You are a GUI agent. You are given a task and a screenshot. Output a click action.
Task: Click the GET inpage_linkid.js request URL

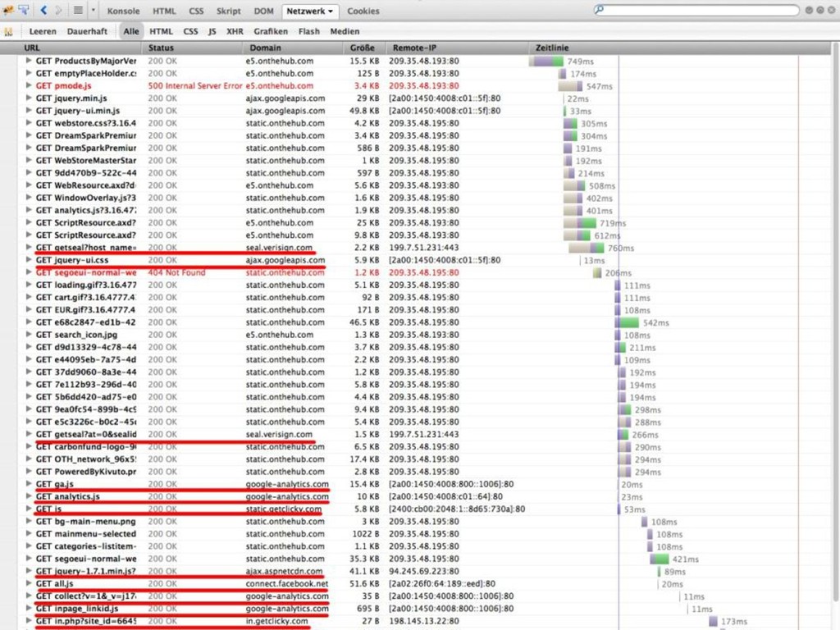click(x=77, y=609)
